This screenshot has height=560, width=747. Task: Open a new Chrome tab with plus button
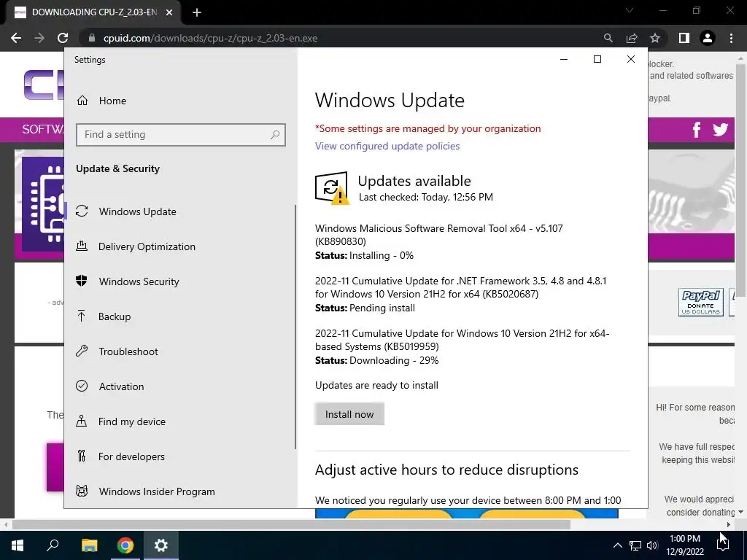coord(197,13)
